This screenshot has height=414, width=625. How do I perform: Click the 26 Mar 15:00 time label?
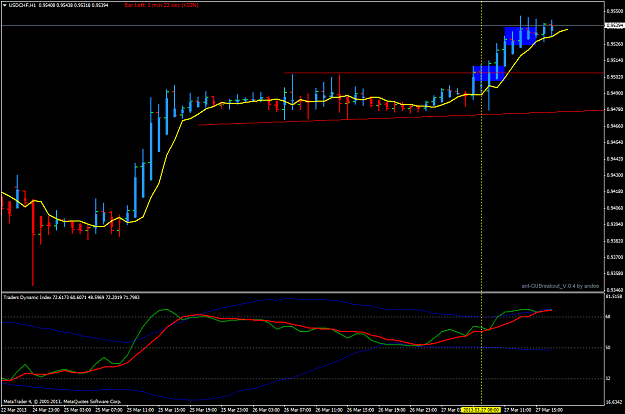click(361, 410)
